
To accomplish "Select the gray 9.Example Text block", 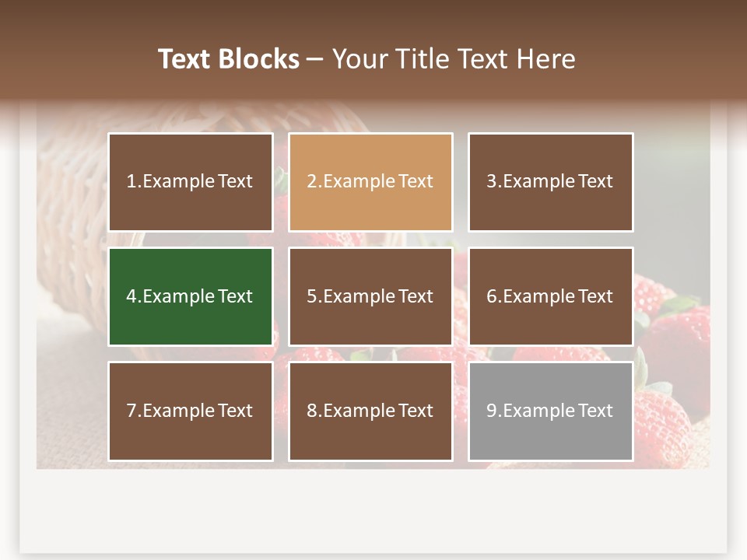I will 550,411.
